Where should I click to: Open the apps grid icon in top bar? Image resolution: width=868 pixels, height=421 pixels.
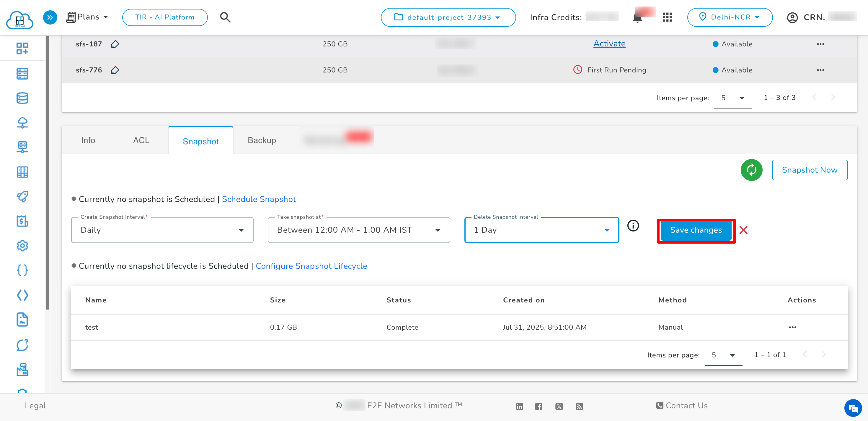[667, 17]
